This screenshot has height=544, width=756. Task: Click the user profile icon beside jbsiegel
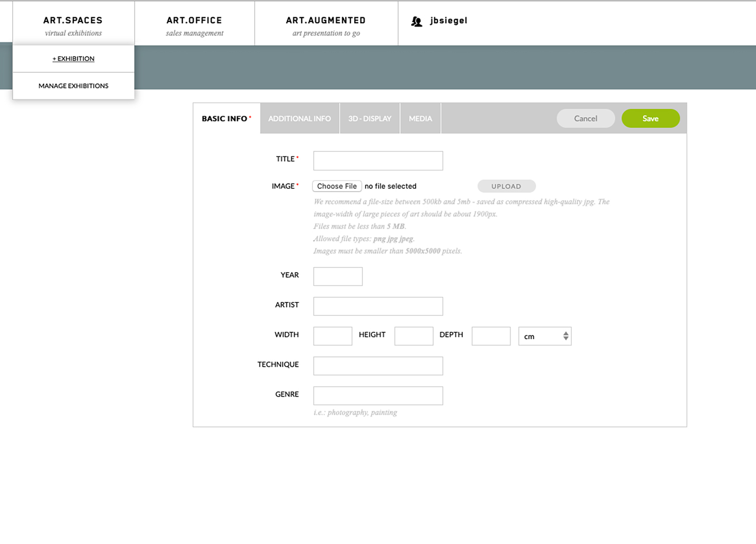tap(416, 22)
